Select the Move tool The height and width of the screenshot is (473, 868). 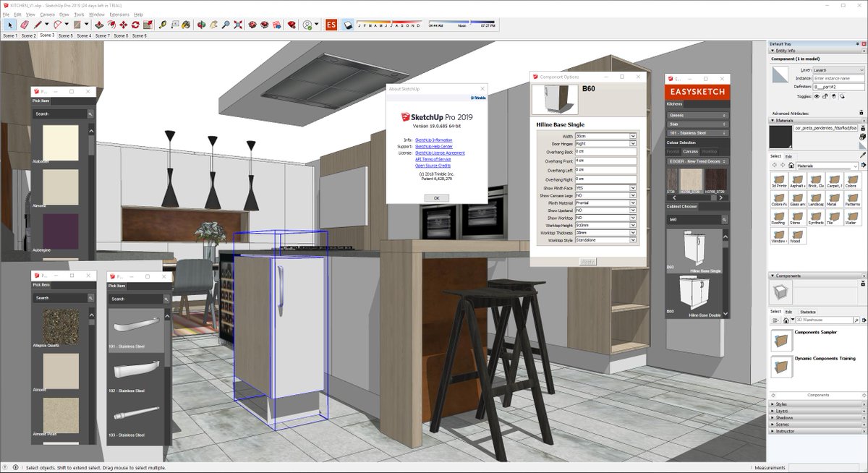[124, 25]
